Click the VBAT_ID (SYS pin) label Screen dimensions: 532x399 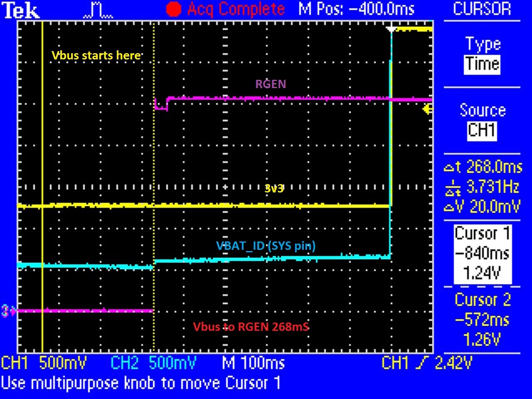[x=266, y=246]
